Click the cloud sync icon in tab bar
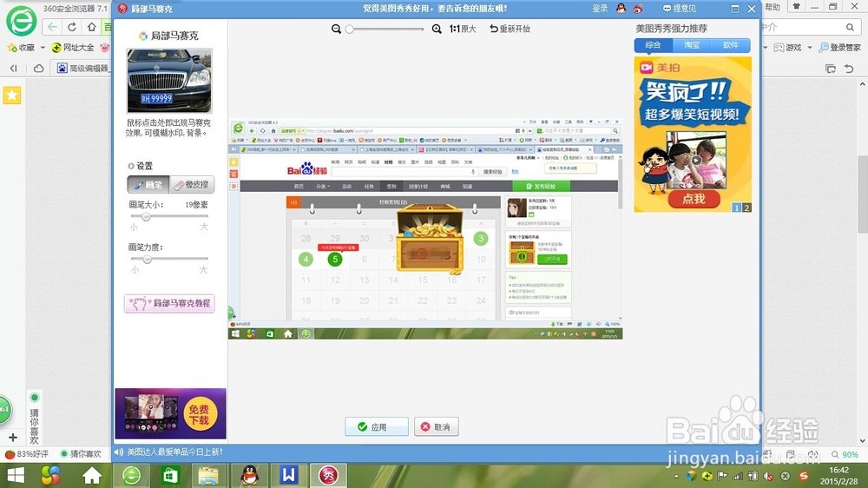The width and height of the screenshot is (868, 488). pyautogui.click(x=38, y=68)
